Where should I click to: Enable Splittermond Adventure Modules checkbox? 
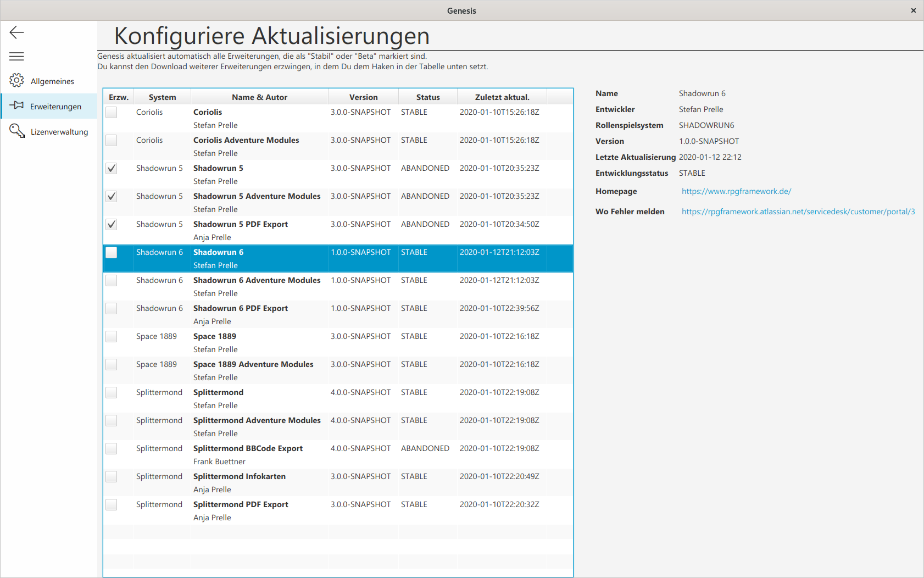coord(112,420)
